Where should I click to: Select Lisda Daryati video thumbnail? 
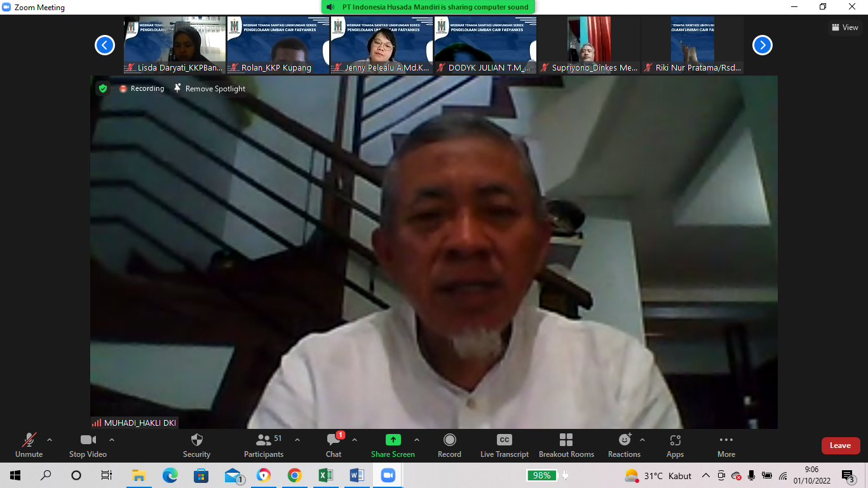[175, 45]
